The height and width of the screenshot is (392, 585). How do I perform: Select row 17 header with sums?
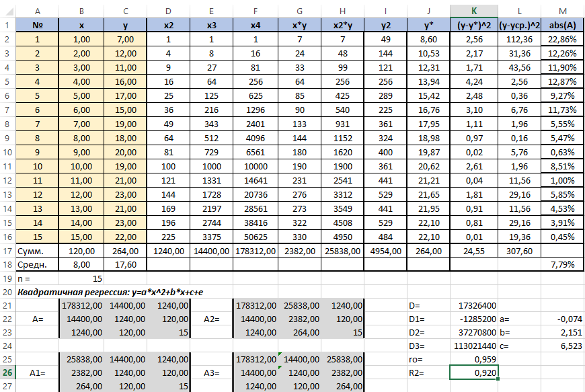coord(7,251)
